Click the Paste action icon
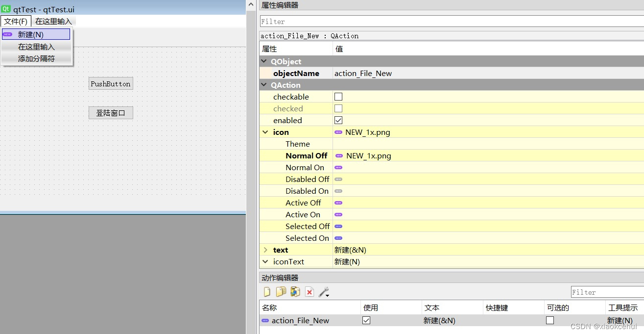644x334 pixels. coord(295,292)
